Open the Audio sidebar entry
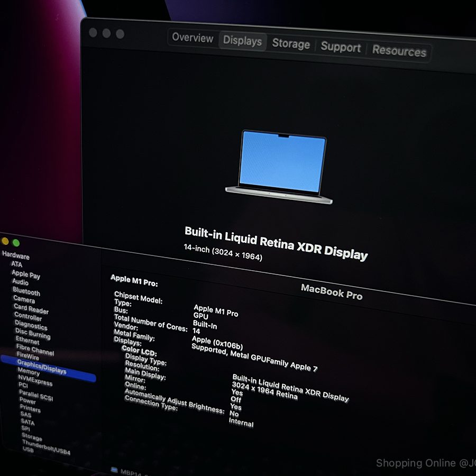Image resolution: width=476 pixels, height=476 pixels. click(20, 282)
